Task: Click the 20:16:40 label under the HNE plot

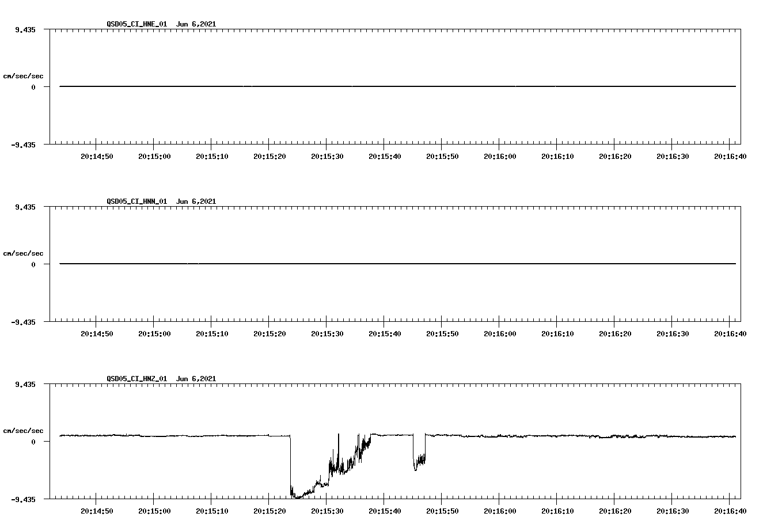Action: click(730, 157)
